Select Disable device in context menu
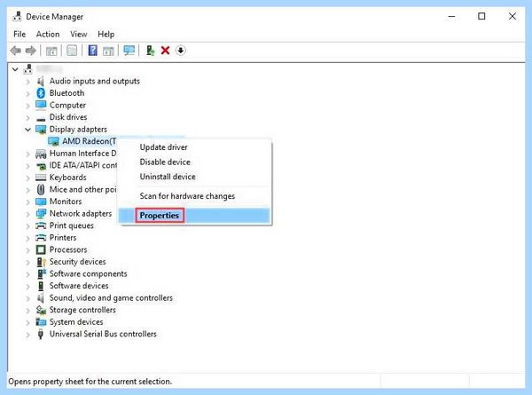 point(195,162)
